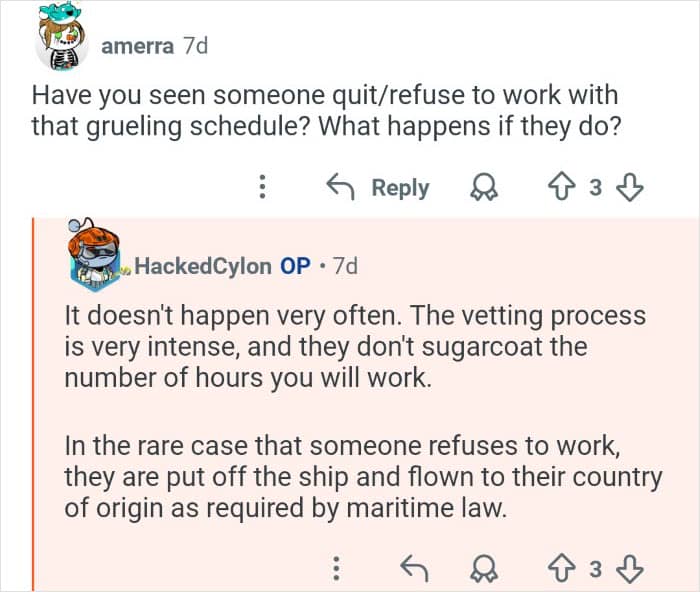The height and width of the screenshot is (592, 700).
Task: Click reply arrow on HackedCylon's comment
Action: point(413,568)
